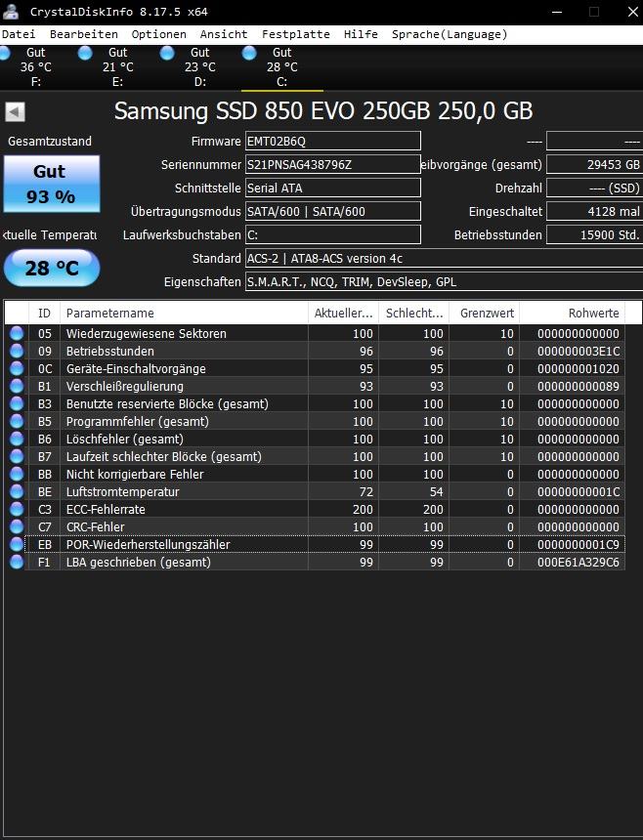
Task: Click the Schnittstelle Serial ATA field
Action: pyautogui.click(x=333, y=189)
